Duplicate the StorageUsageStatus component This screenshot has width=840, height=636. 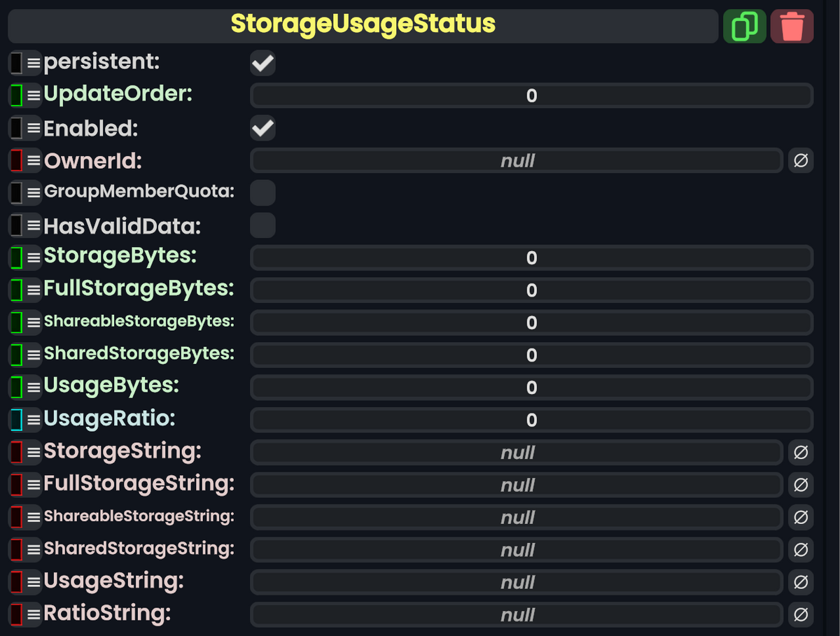pyautogui.click(x=744, y=25)
